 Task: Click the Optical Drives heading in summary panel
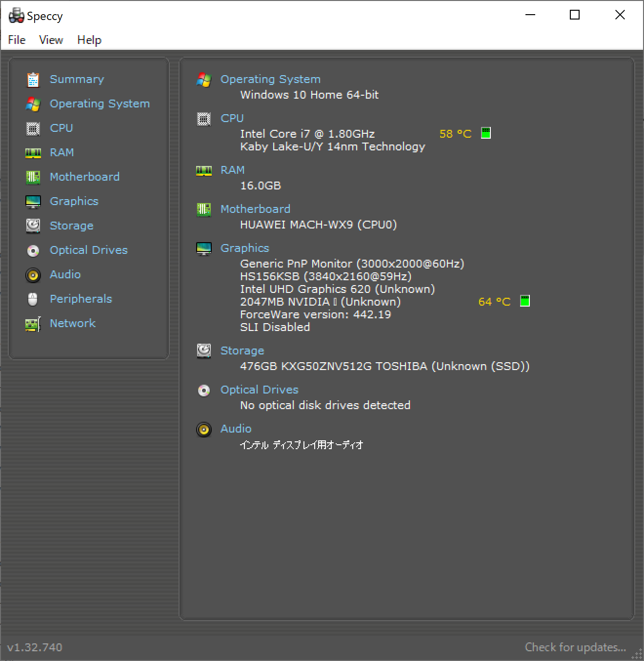pos(260,390)
